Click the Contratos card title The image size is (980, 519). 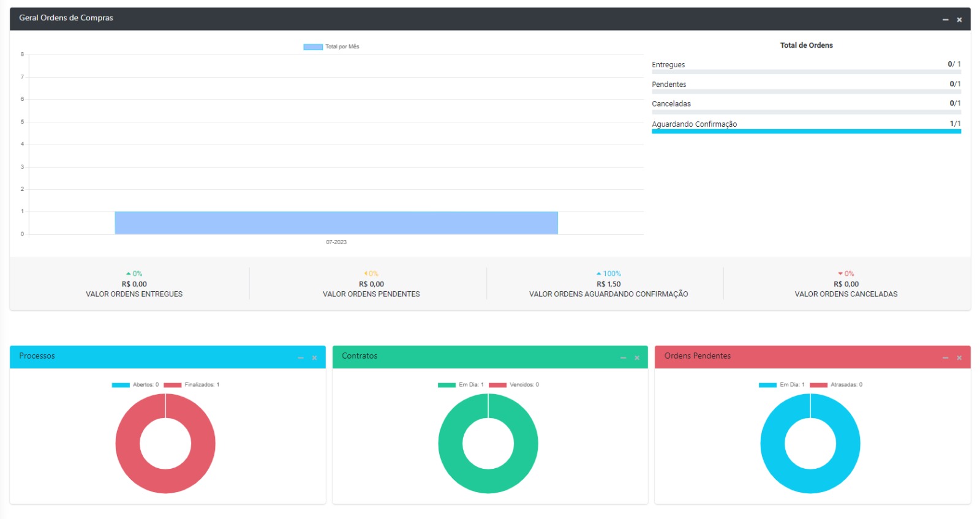360,356
